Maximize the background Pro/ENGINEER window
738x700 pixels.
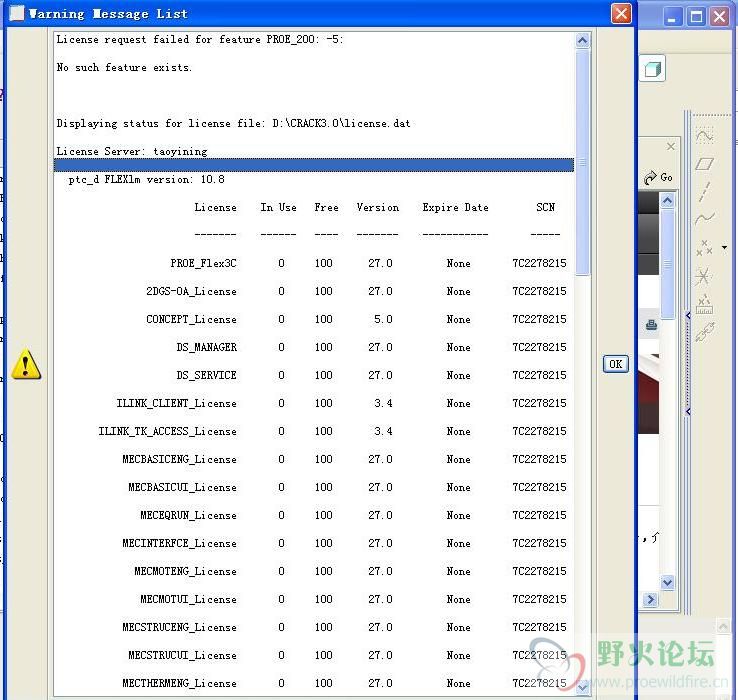tap(696, 16)
